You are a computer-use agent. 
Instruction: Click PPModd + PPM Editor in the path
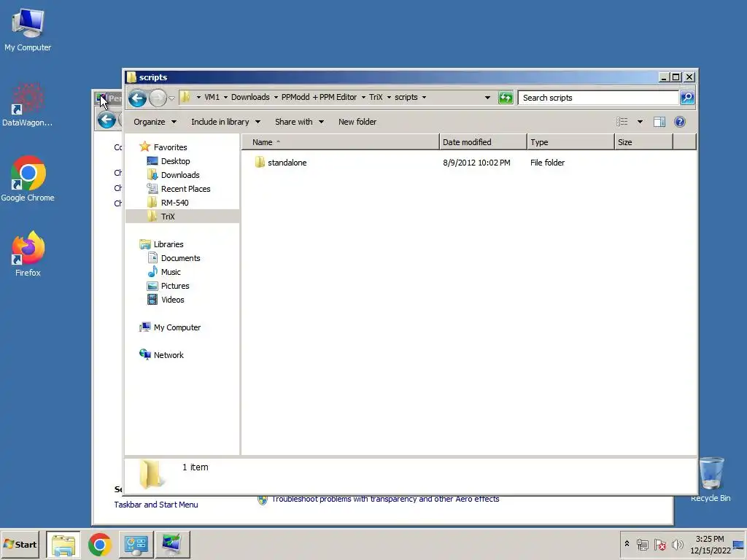click(319, 97)
